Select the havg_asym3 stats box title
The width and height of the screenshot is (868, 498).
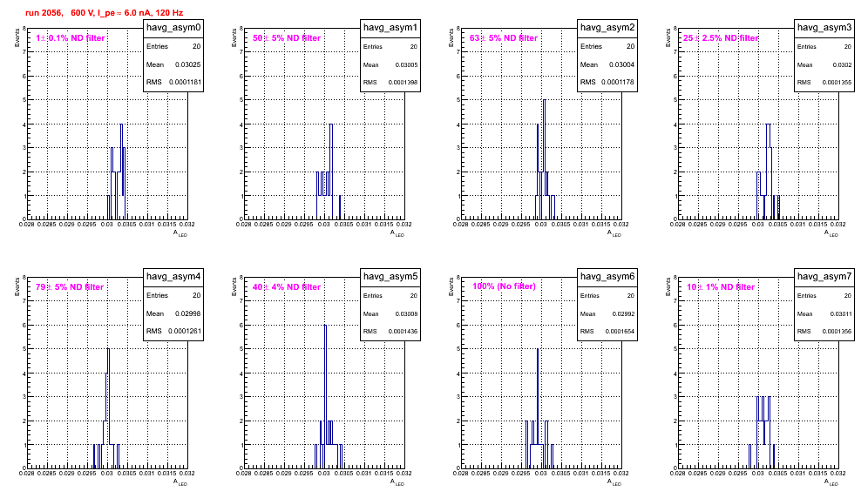click(824, 28)
